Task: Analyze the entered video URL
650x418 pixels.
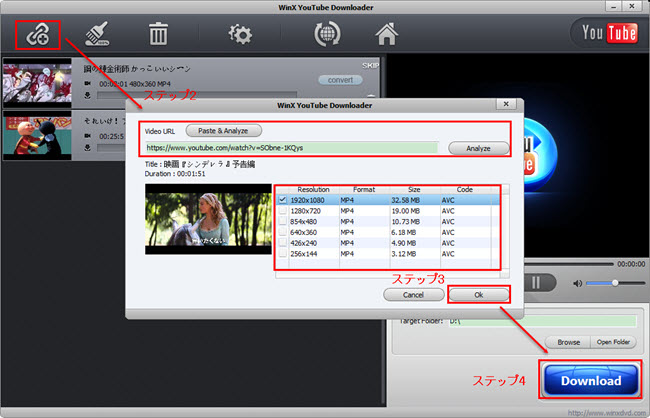Action: tap(478, 148)
